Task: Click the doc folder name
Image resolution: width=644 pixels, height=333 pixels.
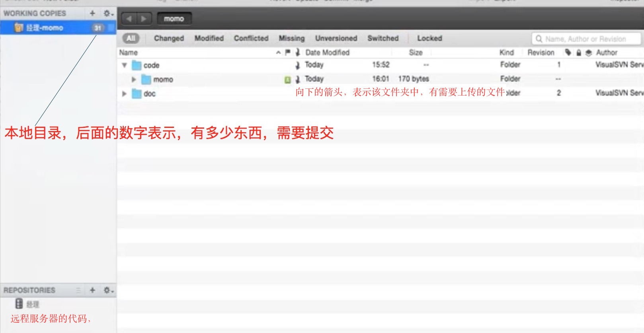Action: click(x=149, y=94)
